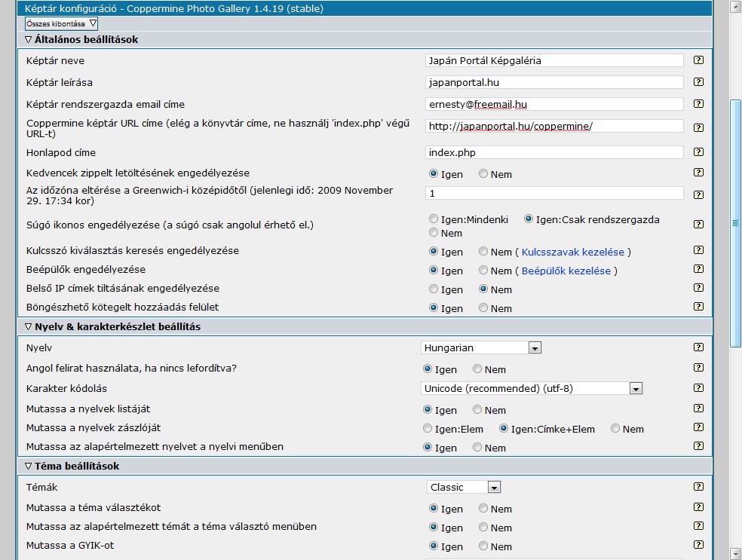742x560 pixels.
Task: Open help icon for Coppermine képtár URL címe
Action: point(698,127)
